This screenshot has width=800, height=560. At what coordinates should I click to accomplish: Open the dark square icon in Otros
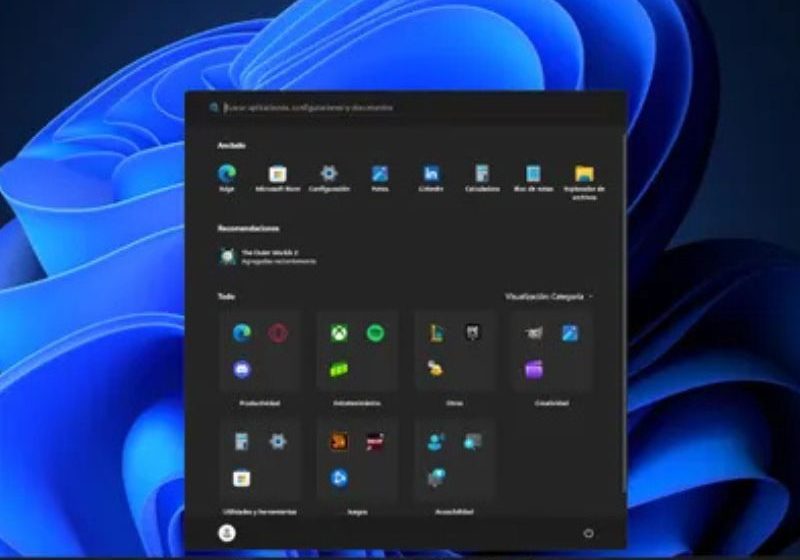pyautogui.click(x=473, y=333)
